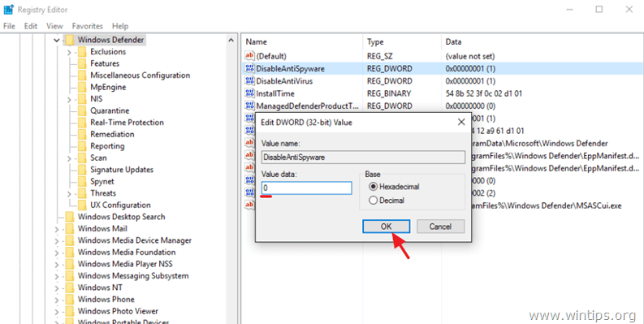Click the Quarantine folder icon
The height and width of the screenshot is (324, 644).
(x=82, y=111)
